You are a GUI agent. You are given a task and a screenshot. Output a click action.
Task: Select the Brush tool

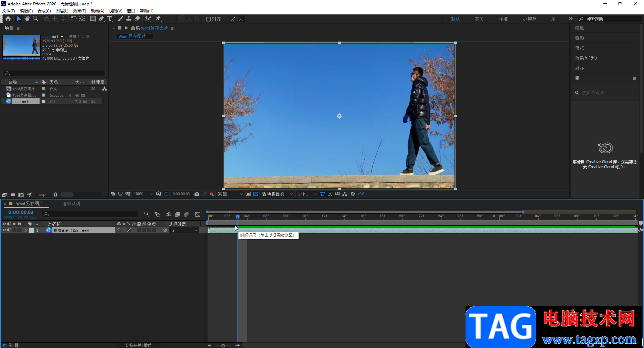120,19
